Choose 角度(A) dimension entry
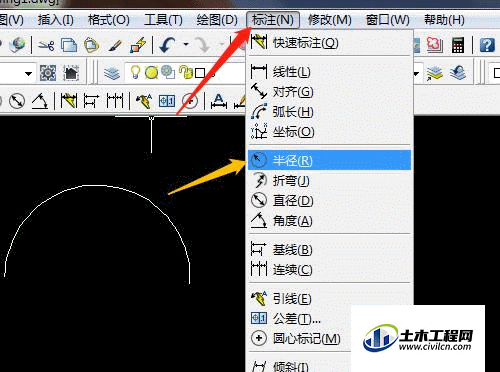500x372 pixels. coord(329,221)
